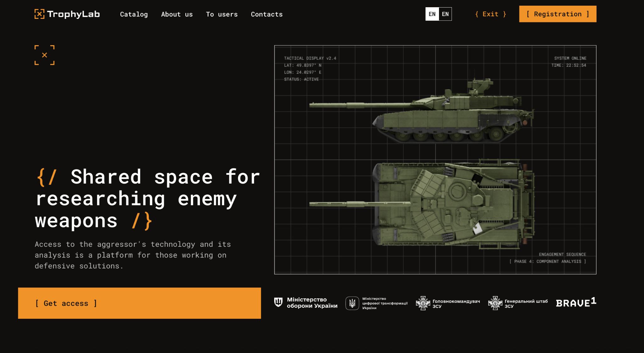Screen dimensions: 644x353
Task: Click PHASE 4: COMPONENT ANALYSIS text
Action: coord(547,262)
